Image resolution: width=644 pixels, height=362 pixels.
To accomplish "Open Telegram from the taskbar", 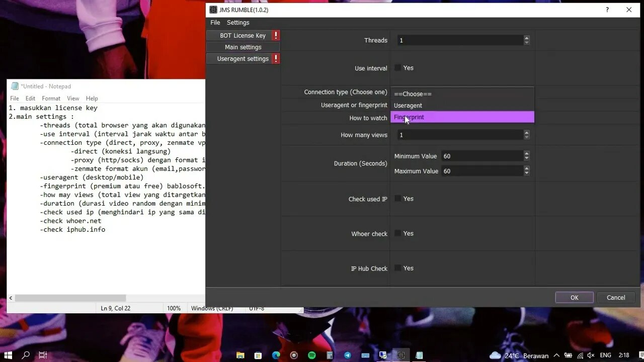I will point(347,355).
